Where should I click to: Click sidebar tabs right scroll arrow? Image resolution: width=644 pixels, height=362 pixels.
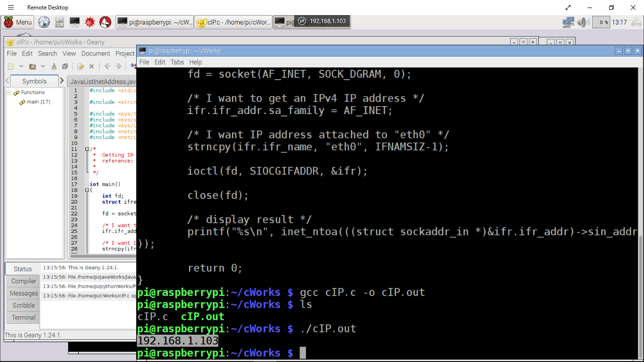click(62, 81)
